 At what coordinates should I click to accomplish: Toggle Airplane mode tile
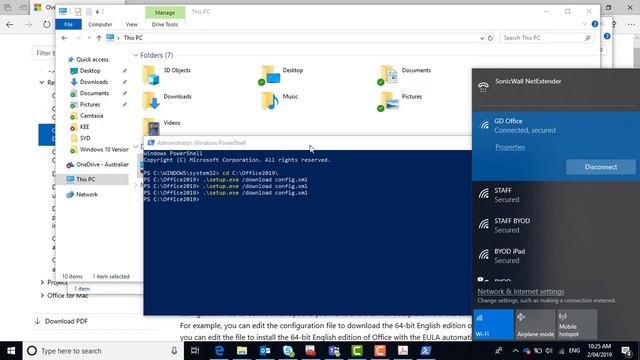[535, 324]
